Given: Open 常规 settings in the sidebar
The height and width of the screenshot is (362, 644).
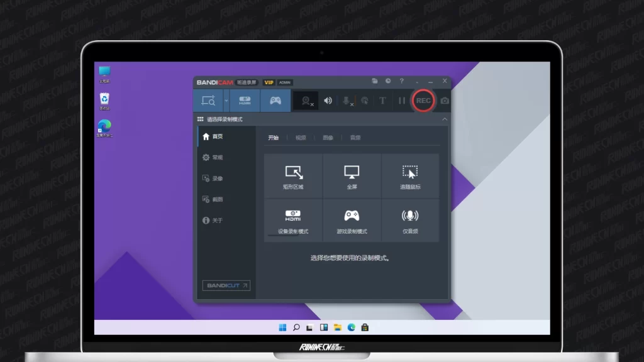Looking at the screenshot, I should tap(217, 158).
